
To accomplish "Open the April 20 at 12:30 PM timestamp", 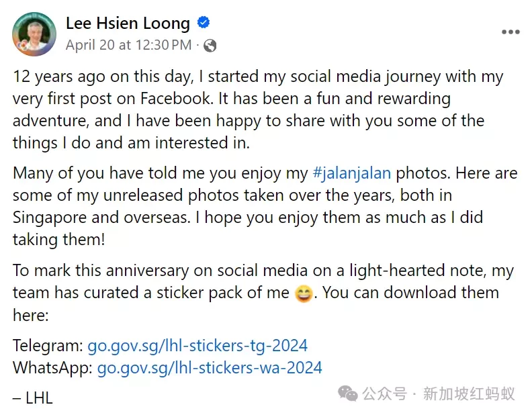I will pos(128,45).
